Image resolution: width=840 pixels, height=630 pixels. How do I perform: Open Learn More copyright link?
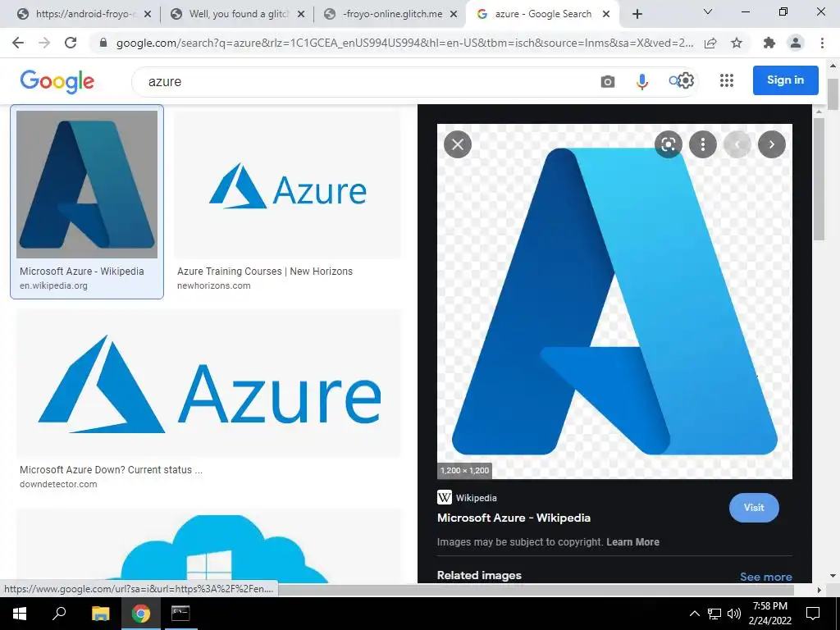pos(632,541)
